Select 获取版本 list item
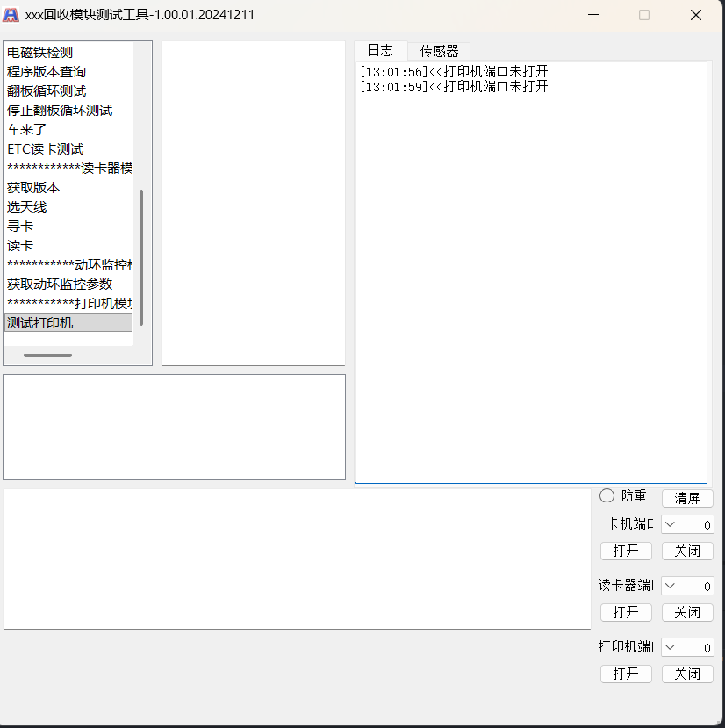This screenshot has height=728, width=725. pyautogui.click(x=68, y=188)
